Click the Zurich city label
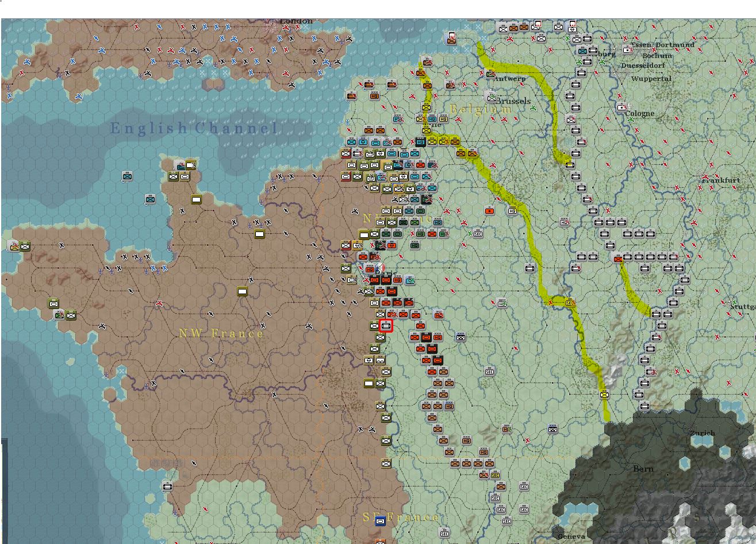756x544 pixels. [703, 433]
